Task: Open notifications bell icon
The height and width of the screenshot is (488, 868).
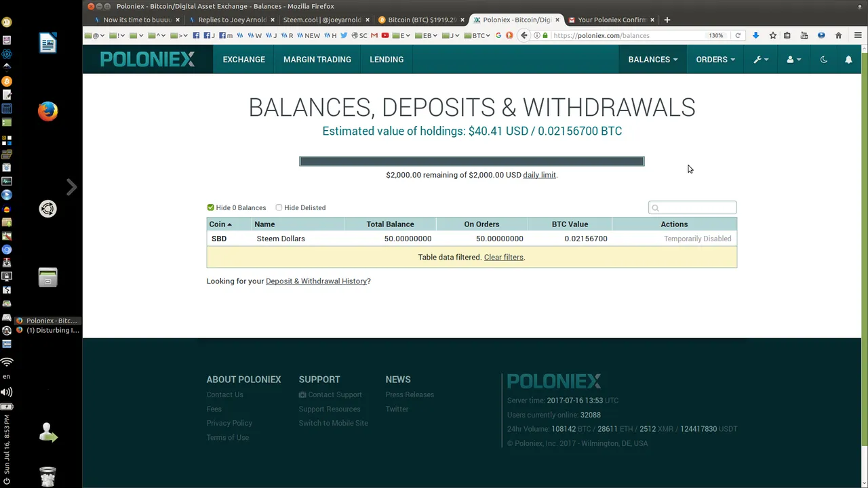Action: tap(848, 60)
